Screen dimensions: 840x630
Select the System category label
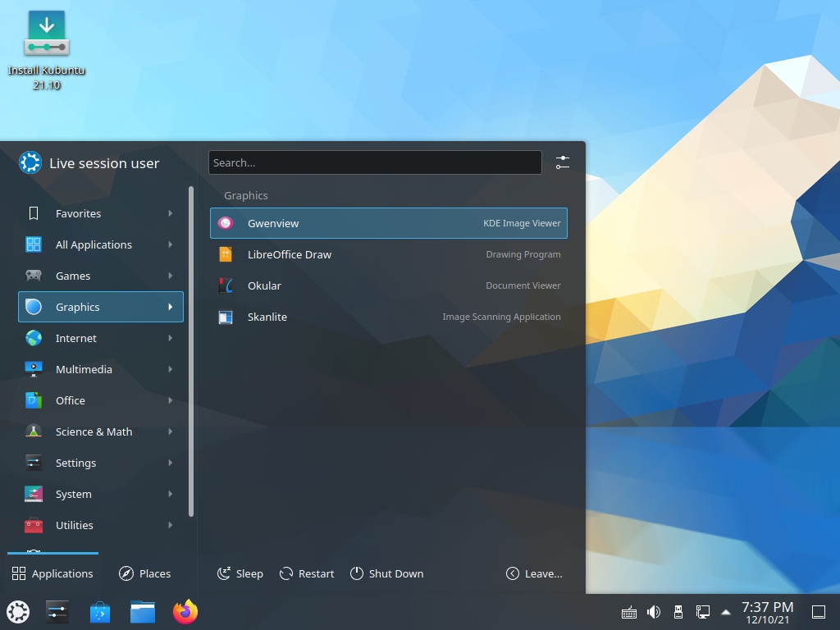coord(73,494)
